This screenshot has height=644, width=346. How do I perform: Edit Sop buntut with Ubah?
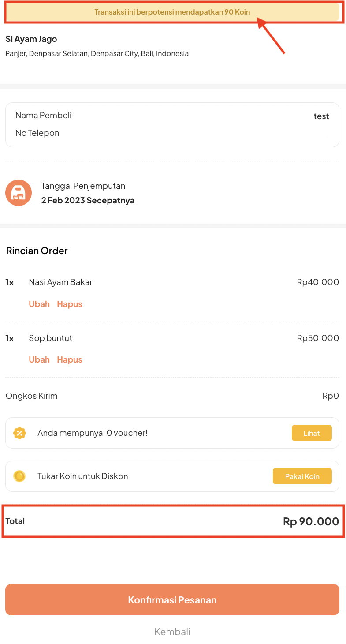click(x=39, y=360)
